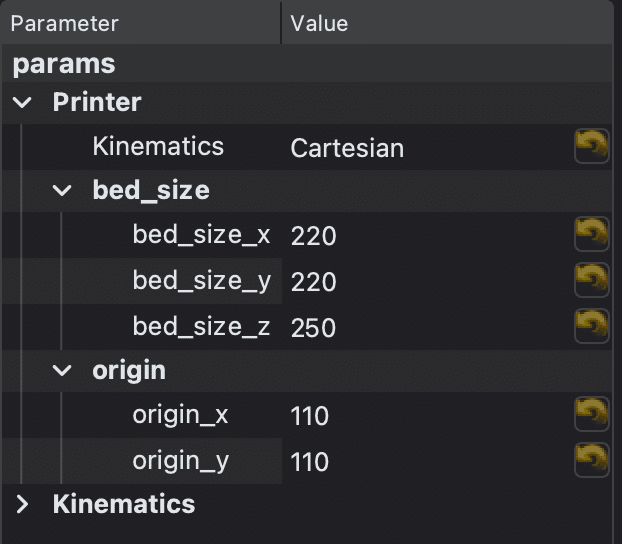Collapse the origin group

coord(62,371)
